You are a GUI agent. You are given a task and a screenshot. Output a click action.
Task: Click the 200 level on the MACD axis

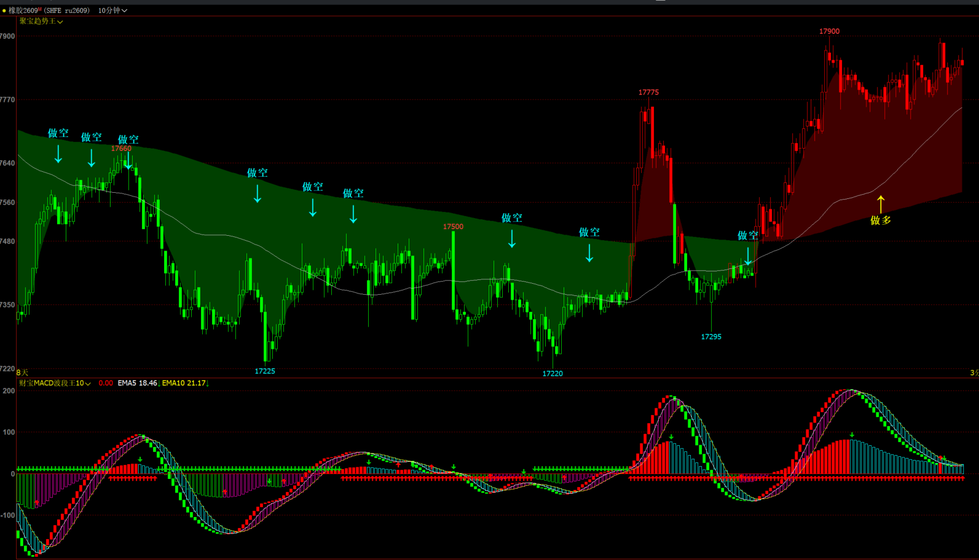[x=9, y=391]
